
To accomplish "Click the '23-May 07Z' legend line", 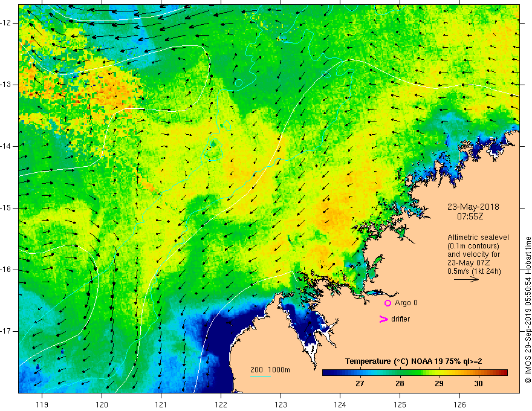I will 468,262.
